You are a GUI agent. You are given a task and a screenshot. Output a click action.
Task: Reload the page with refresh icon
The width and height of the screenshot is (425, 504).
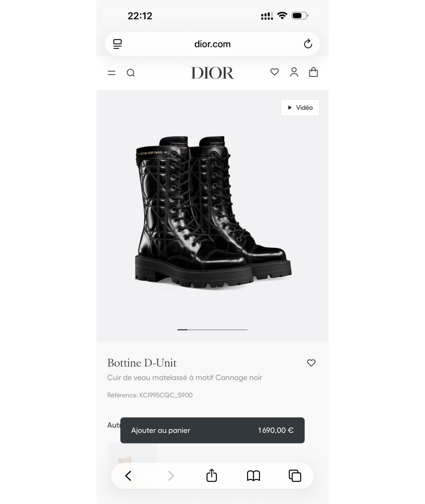[x=308, y=44]
